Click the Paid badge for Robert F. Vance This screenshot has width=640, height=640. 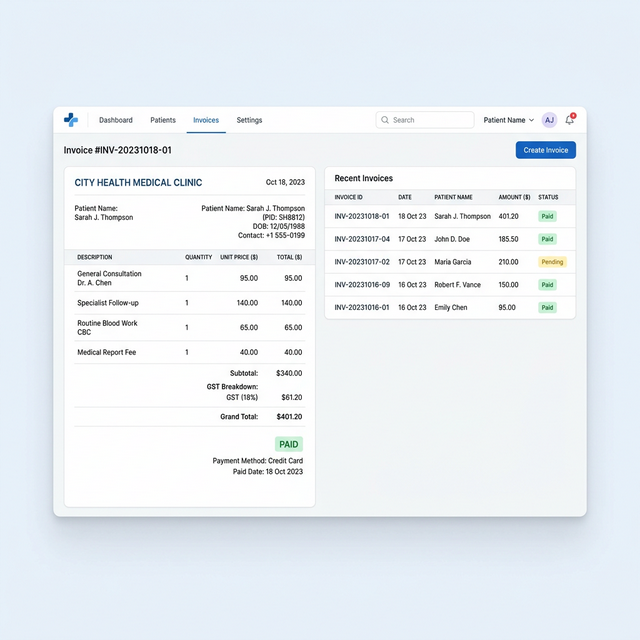point(547,285)
